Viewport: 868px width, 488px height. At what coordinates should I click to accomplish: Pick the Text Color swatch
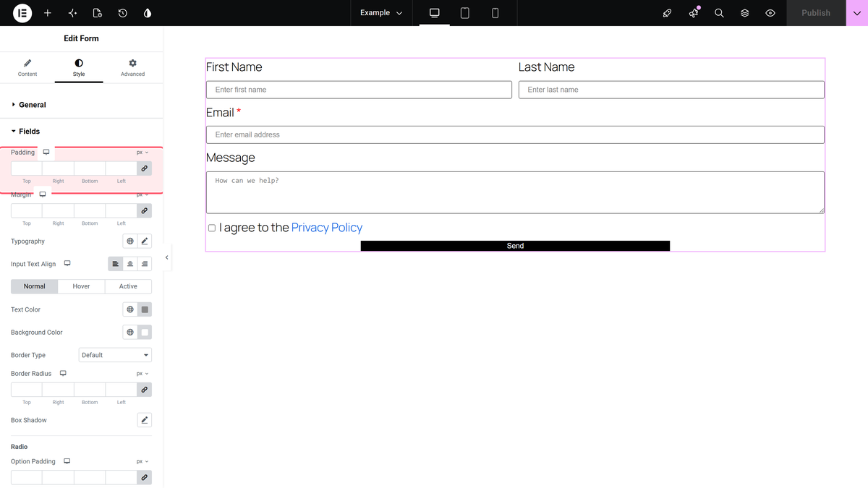pos(145,309)
